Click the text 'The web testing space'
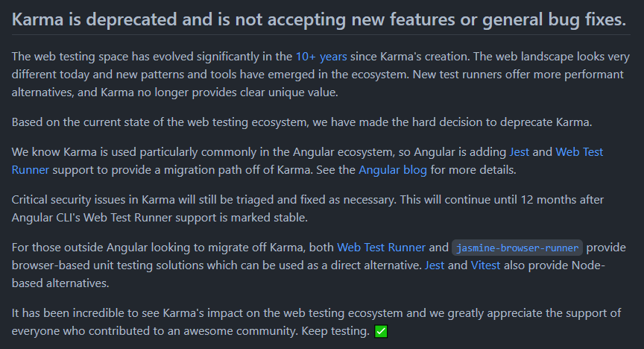644x349 pixels. coord(71,56)
